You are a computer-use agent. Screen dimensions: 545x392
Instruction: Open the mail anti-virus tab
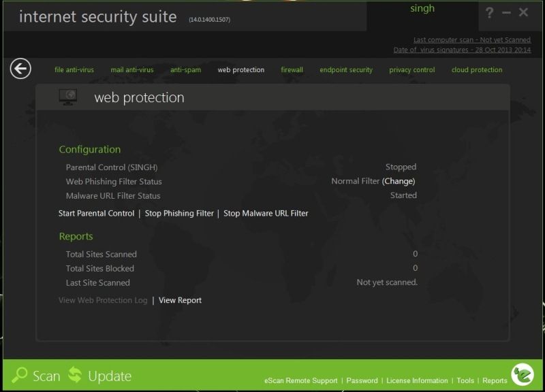pos(132,70)
